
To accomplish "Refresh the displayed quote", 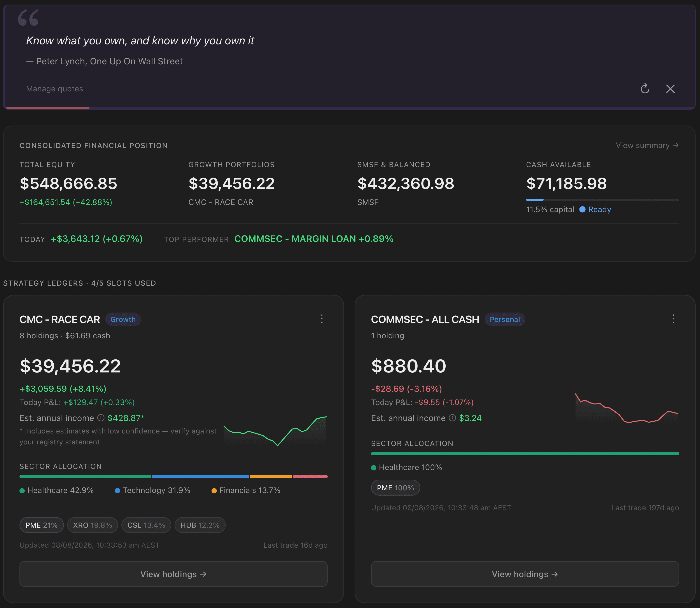I will [645, 89].
